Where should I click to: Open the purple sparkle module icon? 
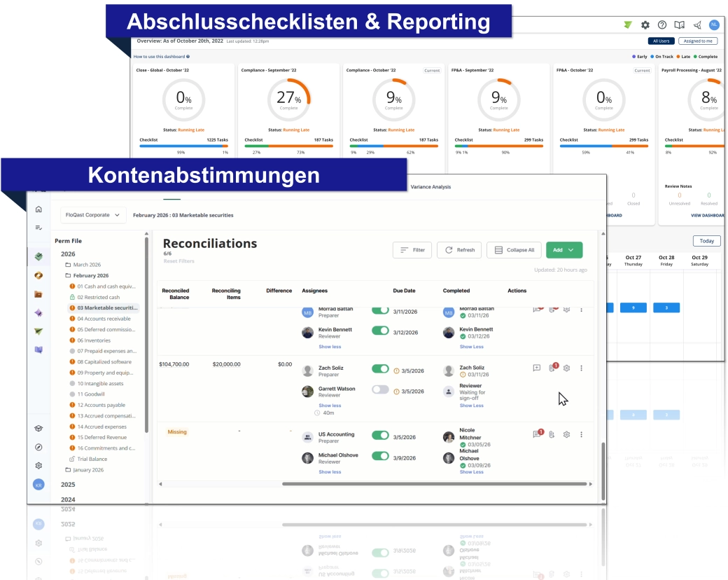click(x=38, y=313)
